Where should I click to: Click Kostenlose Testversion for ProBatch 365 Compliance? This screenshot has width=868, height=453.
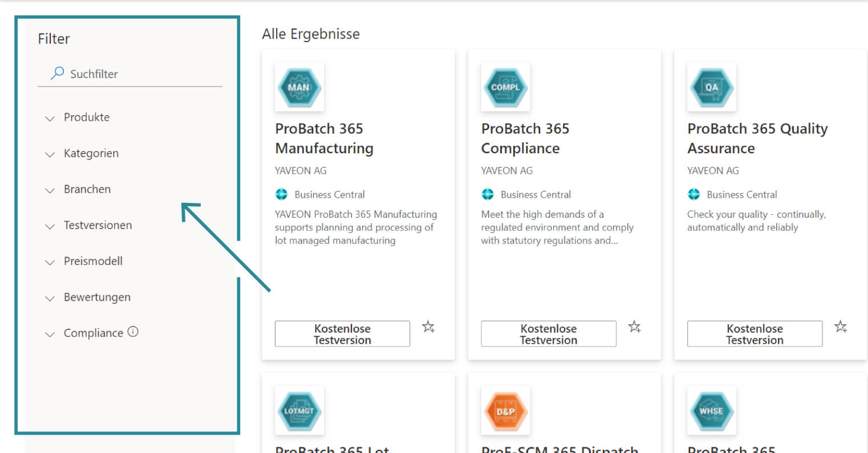[x=549, y=334]
